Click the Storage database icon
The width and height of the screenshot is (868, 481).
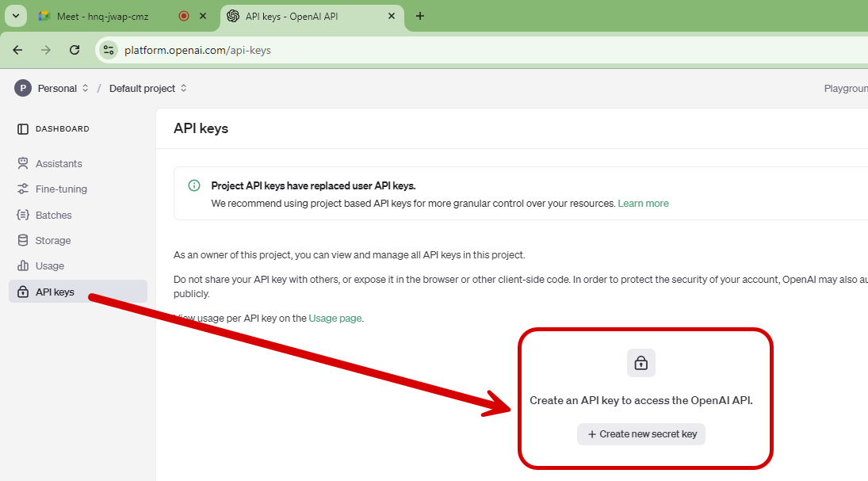click(23, 240)
